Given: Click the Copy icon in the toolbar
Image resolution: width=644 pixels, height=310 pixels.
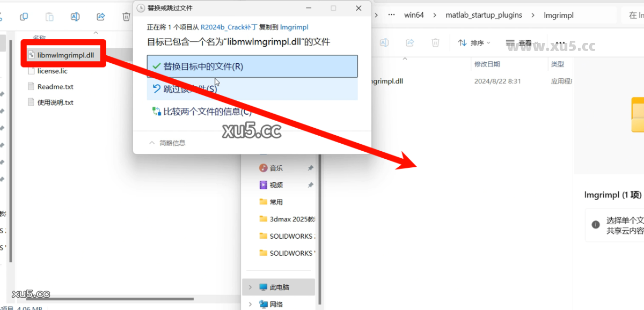Looking at the screenshot, I should tap(23, 17).
